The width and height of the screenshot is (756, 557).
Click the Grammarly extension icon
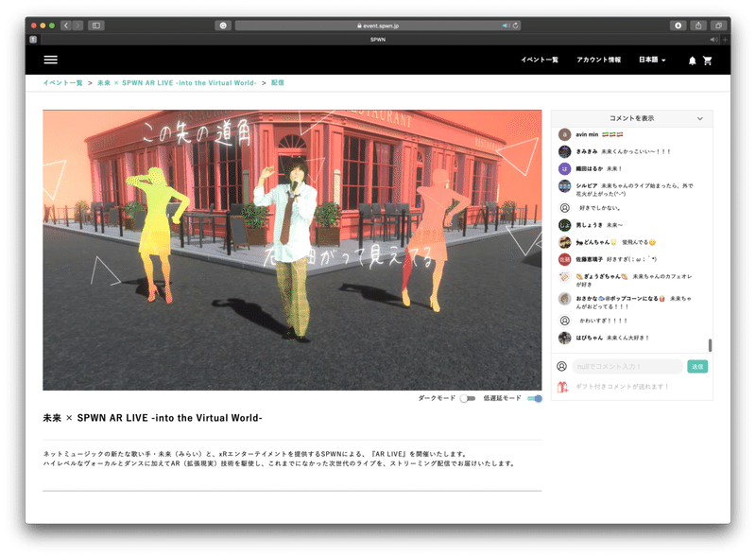pos(223,26)
